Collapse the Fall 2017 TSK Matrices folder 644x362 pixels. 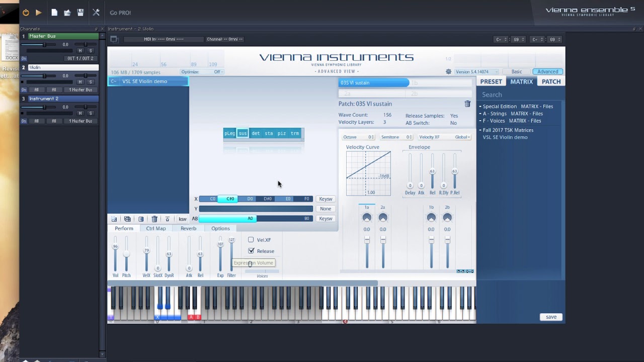(x=480, y=130)
